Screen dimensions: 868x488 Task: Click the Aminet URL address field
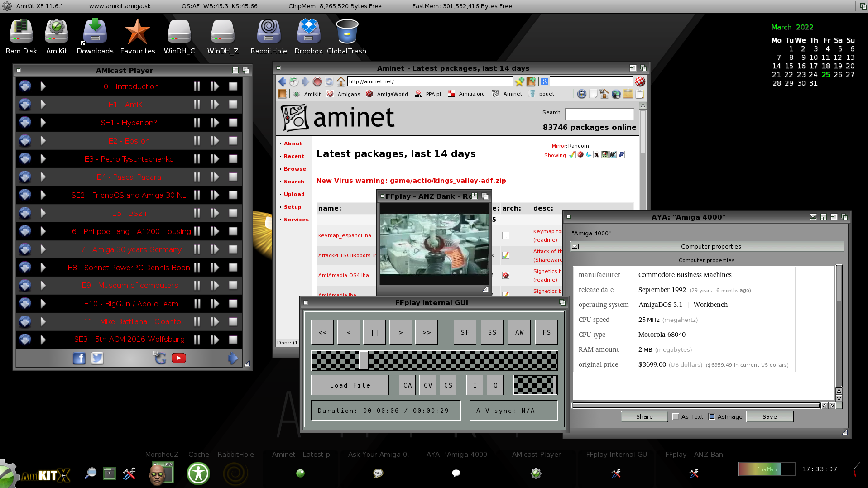pyautogui.click(x=430, y=81)
